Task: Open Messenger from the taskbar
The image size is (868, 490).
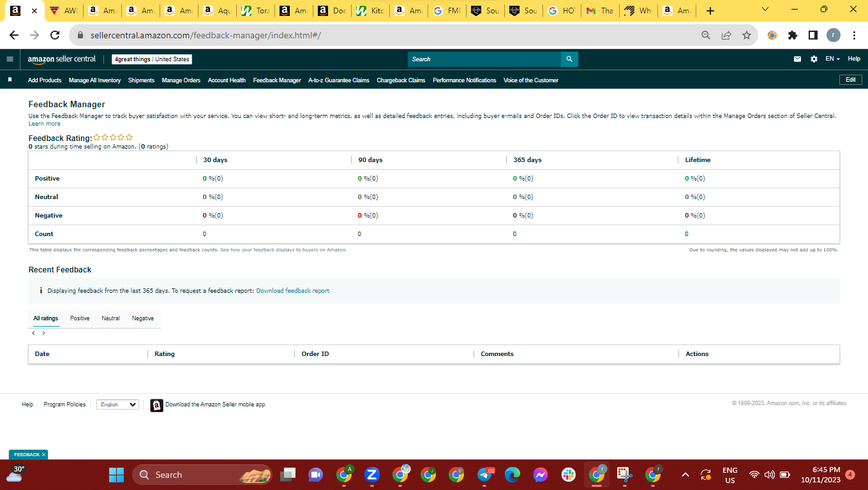Action: point(541,475)
